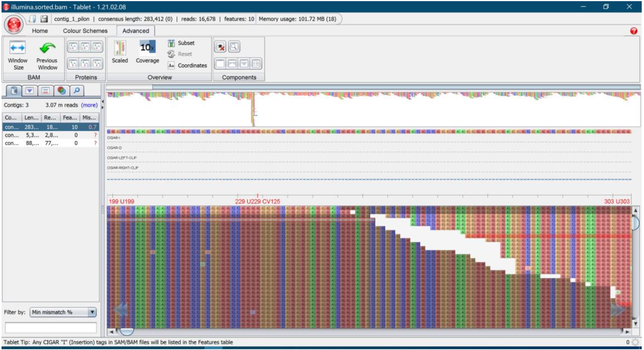Open the red lines side tab
This screenshot has height=350, width=644.
pyautogui.click(x=46, y=90)
